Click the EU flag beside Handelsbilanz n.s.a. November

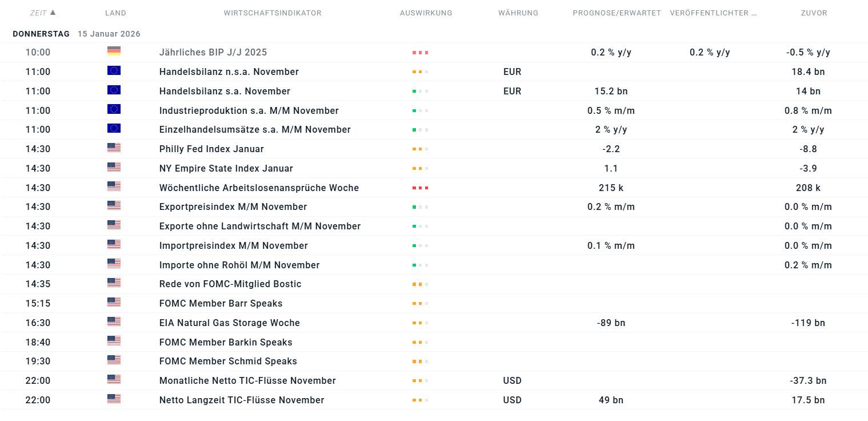tap(114, 71)
